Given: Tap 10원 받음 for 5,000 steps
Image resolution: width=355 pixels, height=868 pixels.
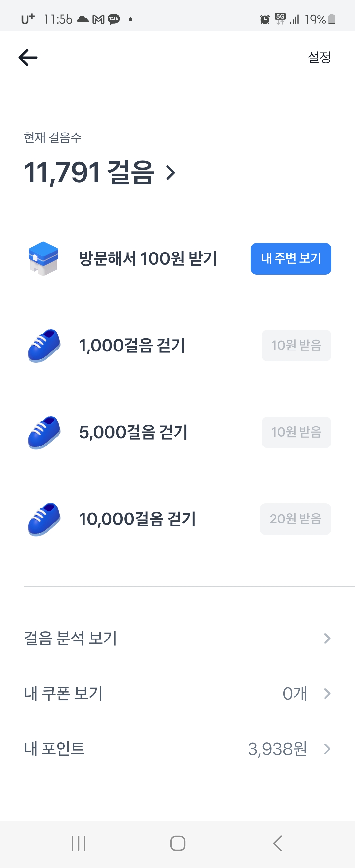Looking at the screenshot, I should tap(296, 432).
